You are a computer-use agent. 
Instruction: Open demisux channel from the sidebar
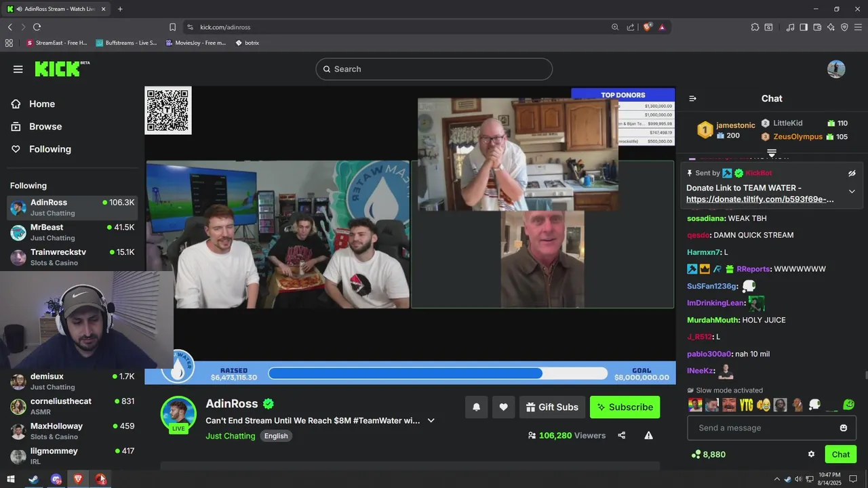pyautogui.click(x=73, y=381)
